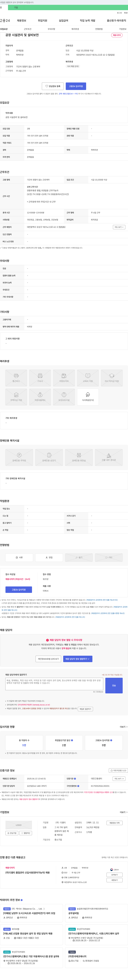Open the 품질관리 신입사원 job posting
The height and width of the screenshot is (980, 128).
(x=27, y=873)
